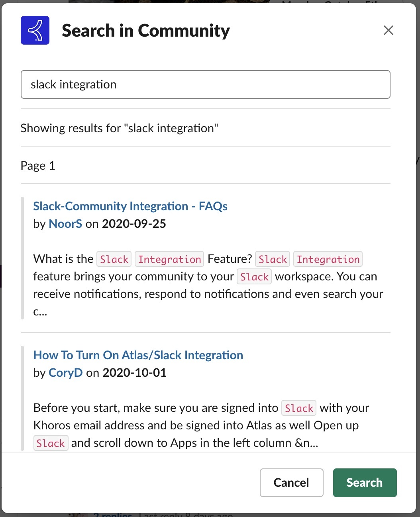Screen dimensions: 420x517
Task: Cancel the community search dialog
Action: (x=291, y=483)
